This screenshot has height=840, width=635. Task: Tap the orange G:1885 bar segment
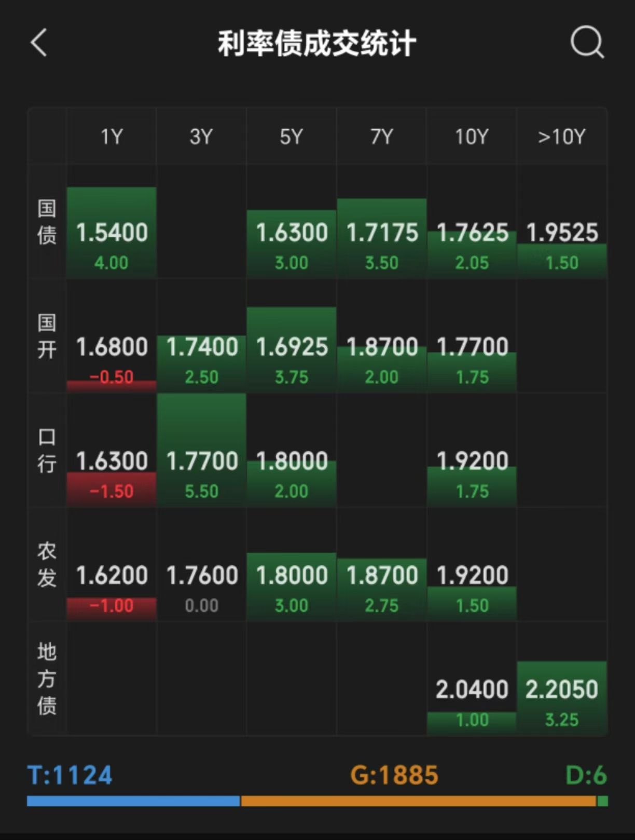(x=419, y=801)
